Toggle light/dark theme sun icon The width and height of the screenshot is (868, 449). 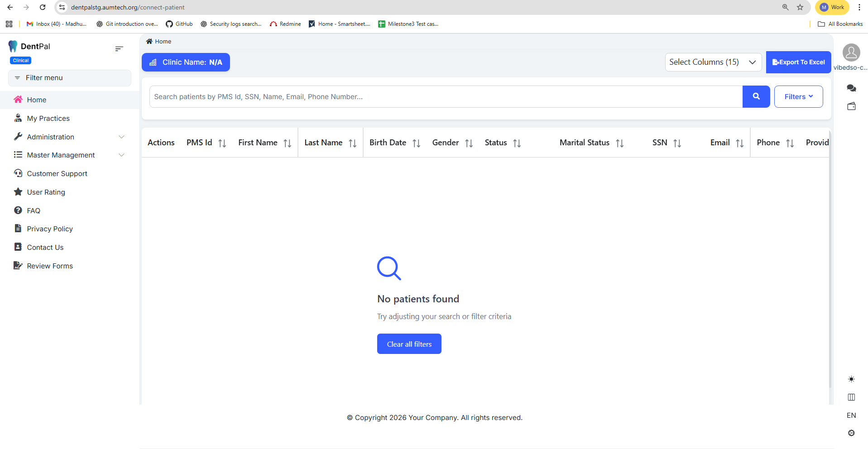[851, 379]
